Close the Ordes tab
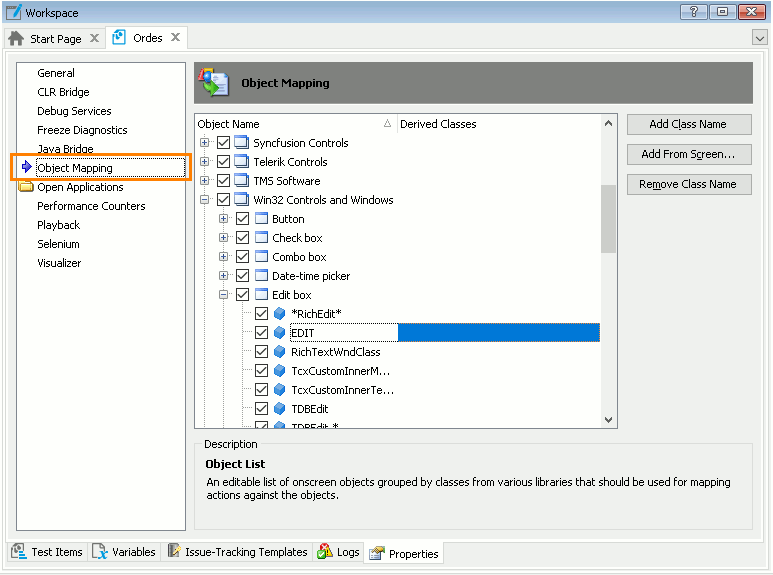The height and width of the screenshot is (575, 773). (x=175, y=38)
